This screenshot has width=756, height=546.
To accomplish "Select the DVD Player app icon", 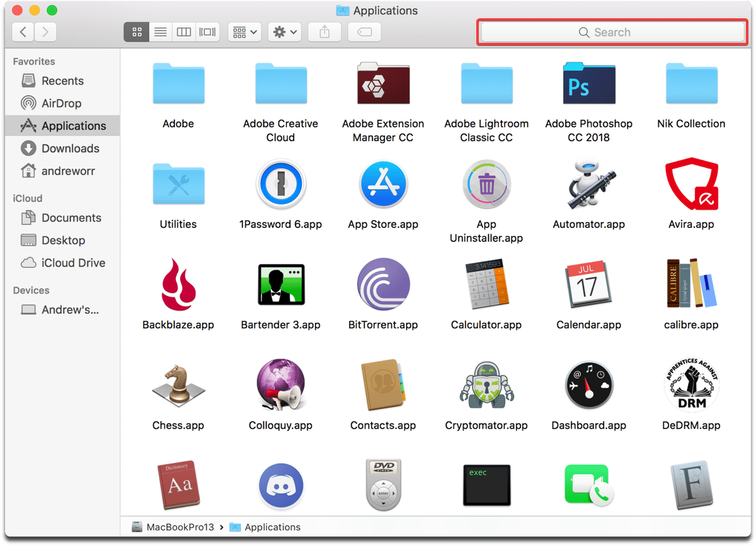I will click(383, 485).
